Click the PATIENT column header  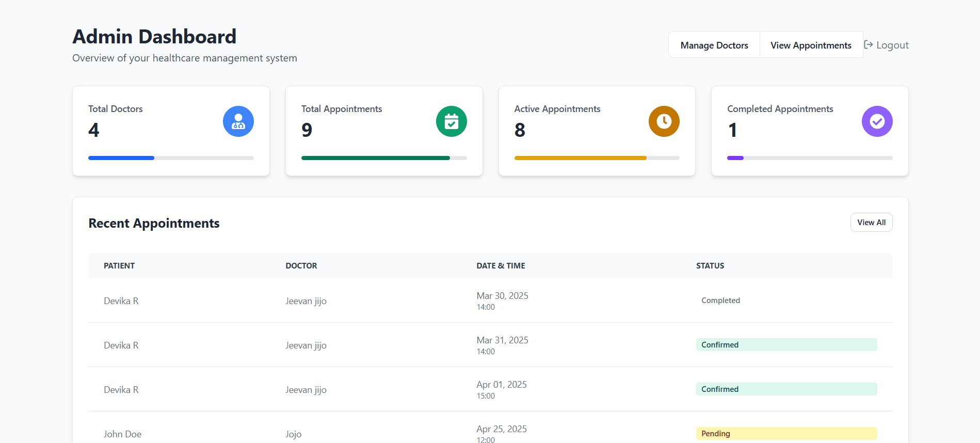[119, 266]
